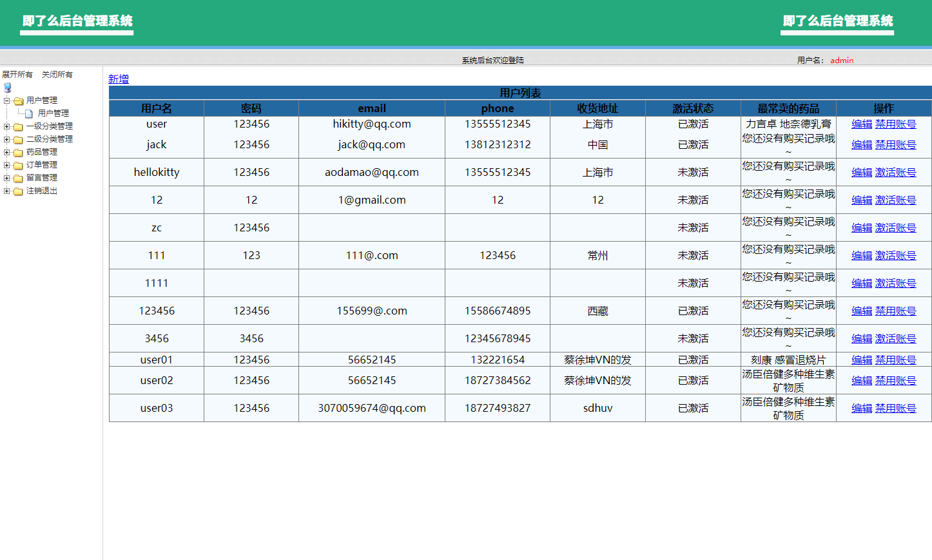
Task: Collapse the 用户管理 tree node
Action: (7, 101)
